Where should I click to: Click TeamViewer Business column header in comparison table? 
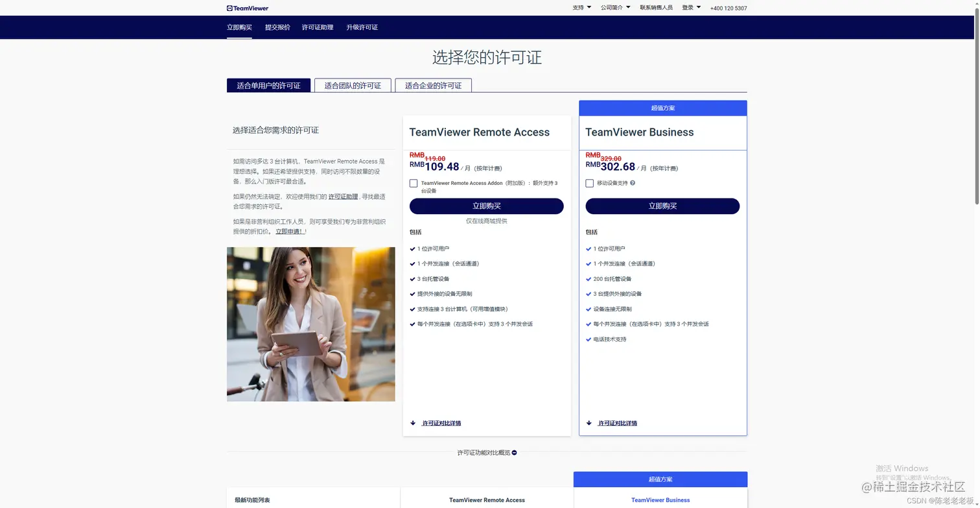click(x=660, y=500)
